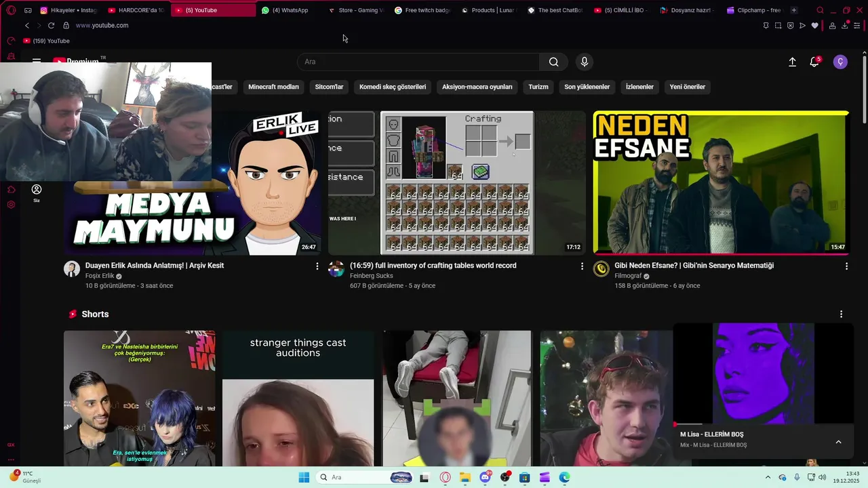Viewport: 868px width, 488px height.
Task: Open the ad blocker shield icon
Action: [790, 25]
